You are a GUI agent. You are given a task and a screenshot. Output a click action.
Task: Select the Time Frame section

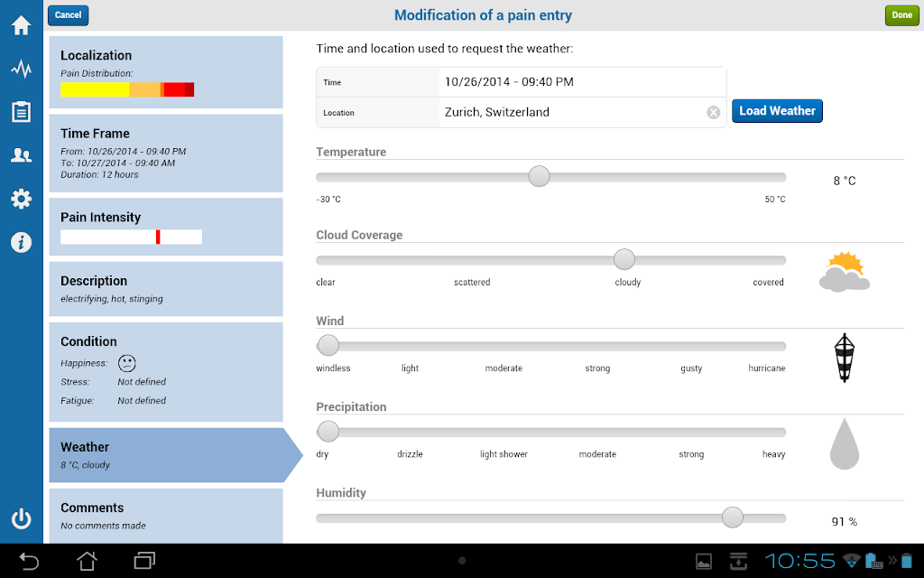tap(166, 154)
